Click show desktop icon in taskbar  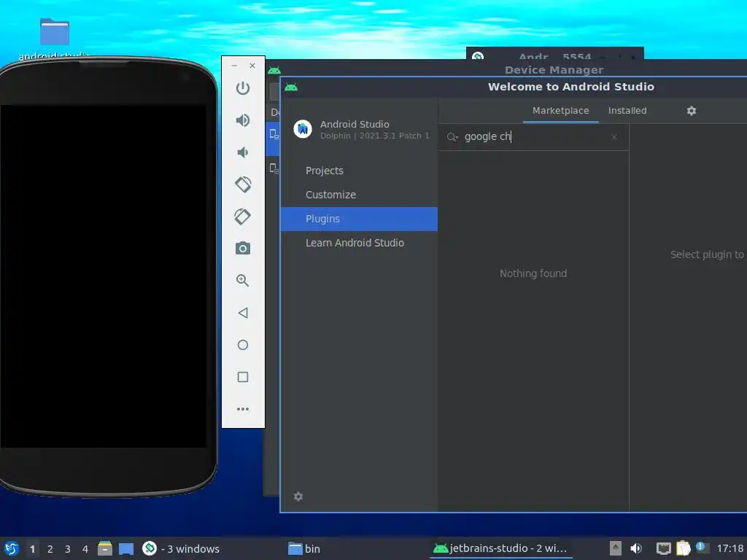[x=126, y=548]
